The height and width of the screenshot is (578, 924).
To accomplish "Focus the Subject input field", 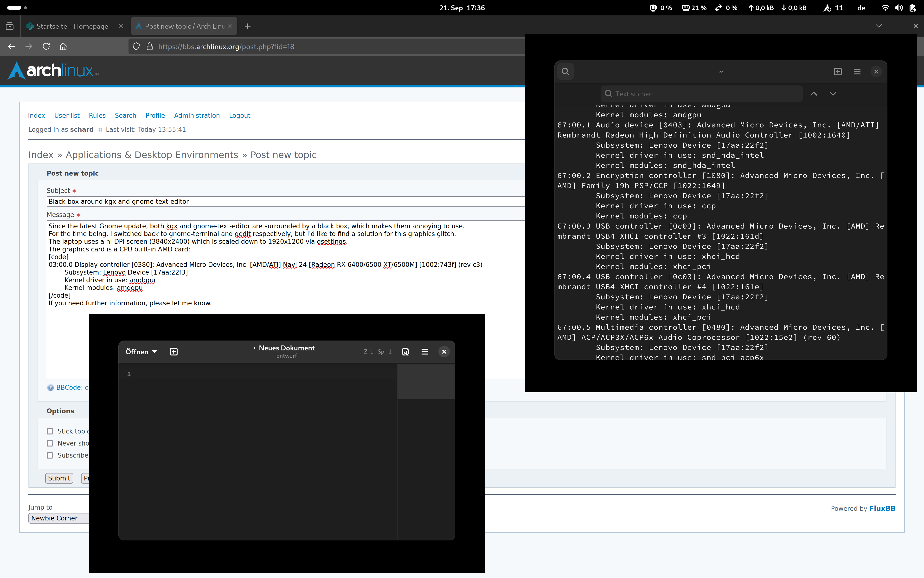I will pyautogui.click(x=286, y=202).
